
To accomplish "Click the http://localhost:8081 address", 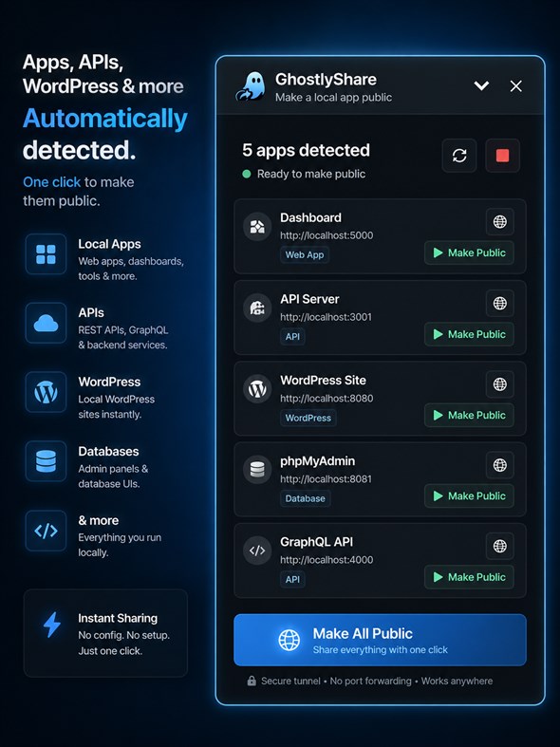I will coord(326,478).
